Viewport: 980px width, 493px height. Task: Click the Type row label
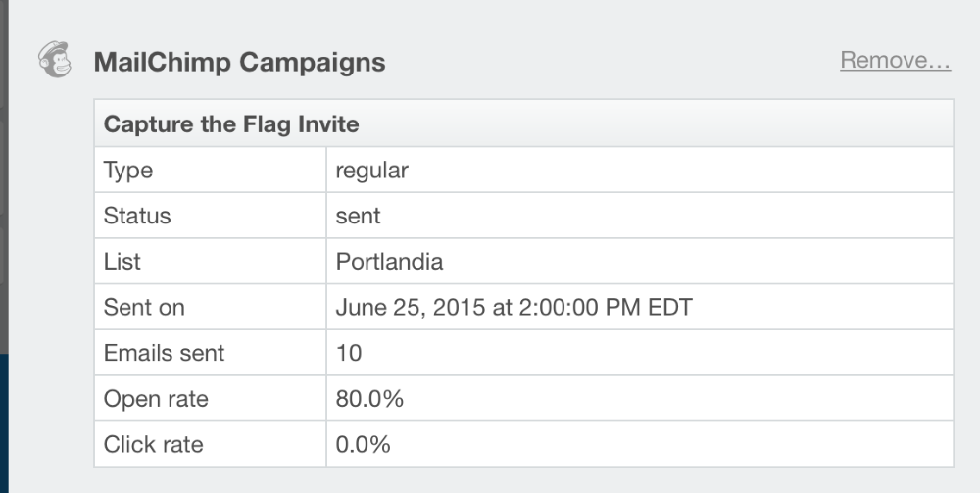point(128,171)
